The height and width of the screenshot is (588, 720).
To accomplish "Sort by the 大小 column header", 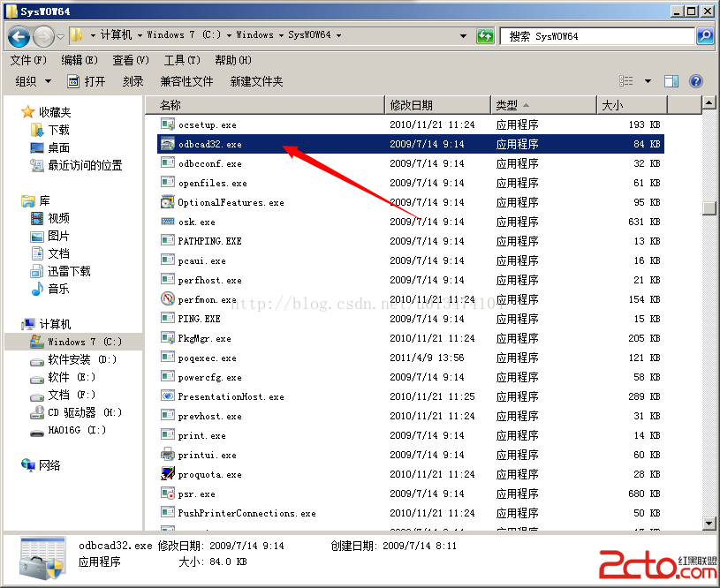I will [x=632, y=105].
